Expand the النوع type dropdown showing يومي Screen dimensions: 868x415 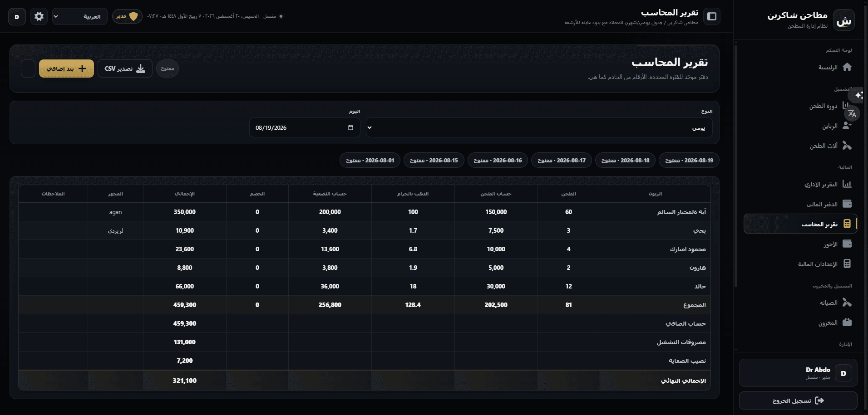539,128
